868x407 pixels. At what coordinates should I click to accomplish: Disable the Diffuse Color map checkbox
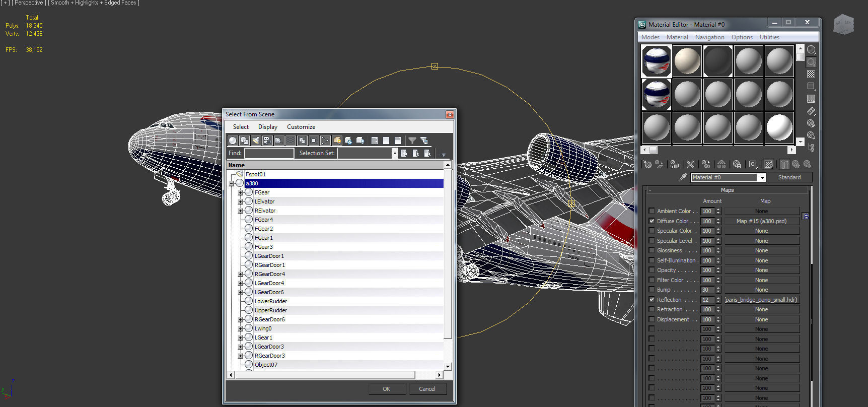point(652,221)
